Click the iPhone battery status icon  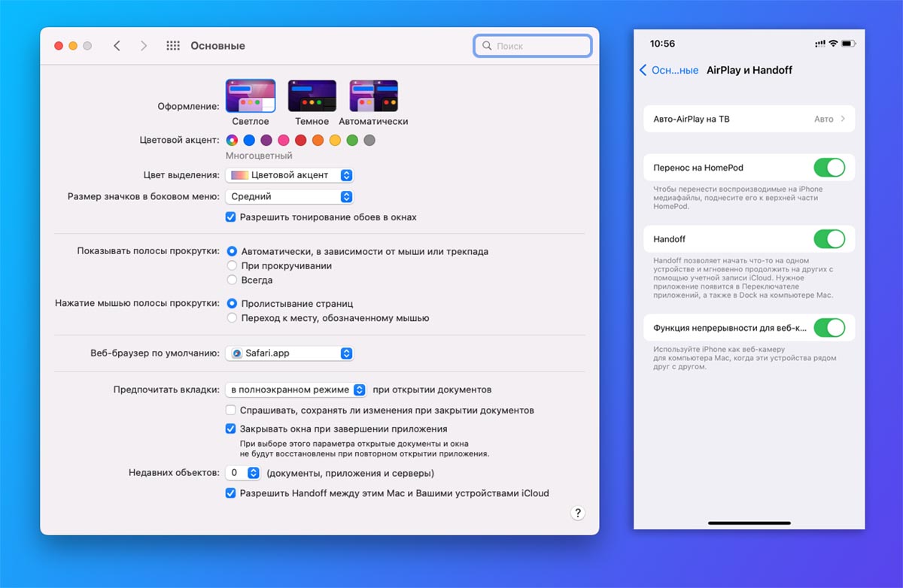[848, 44]
